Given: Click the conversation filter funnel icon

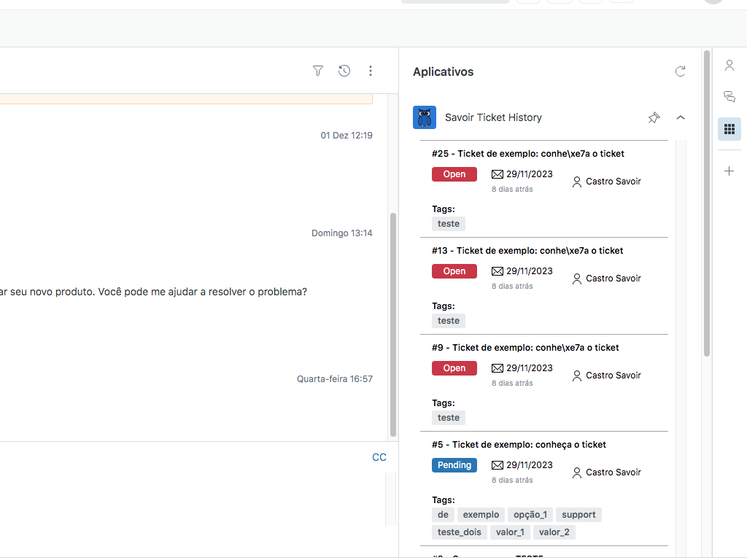Looking at the screenshot, I should pyautogui.click(x=318, y=71).
